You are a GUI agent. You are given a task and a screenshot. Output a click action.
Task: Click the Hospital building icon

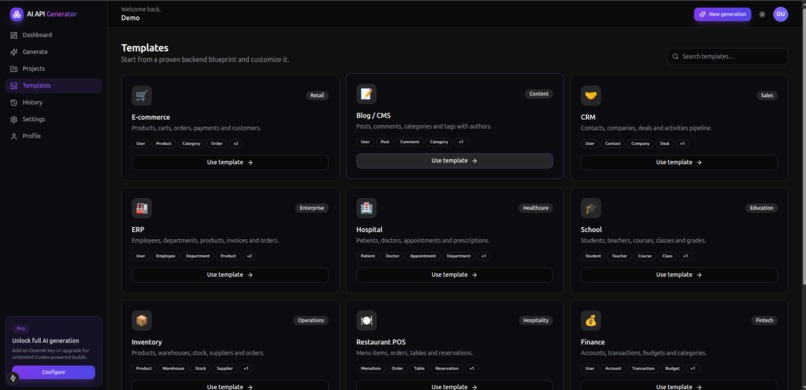click(x=366, y=208)
